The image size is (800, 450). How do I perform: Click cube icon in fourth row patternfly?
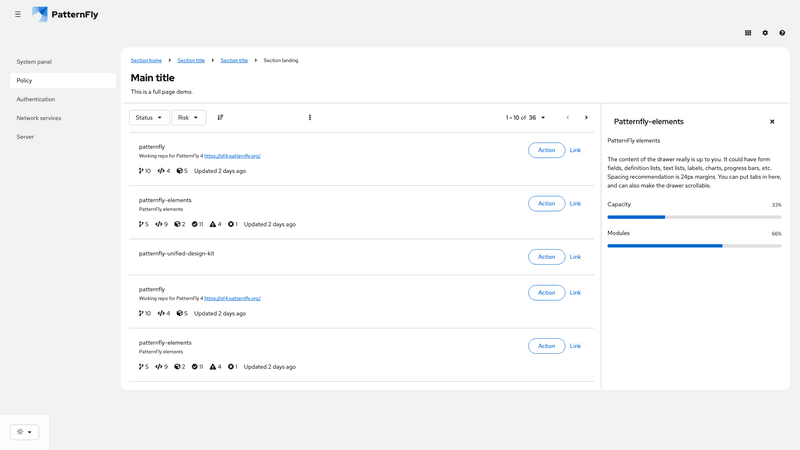pos(180,313)
